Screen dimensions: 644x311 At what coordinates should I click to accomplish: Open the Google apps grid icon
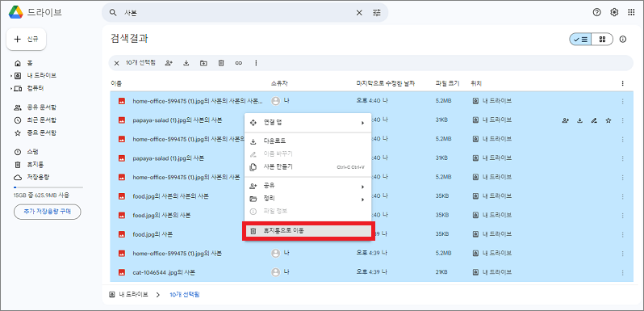click(631, 12)
